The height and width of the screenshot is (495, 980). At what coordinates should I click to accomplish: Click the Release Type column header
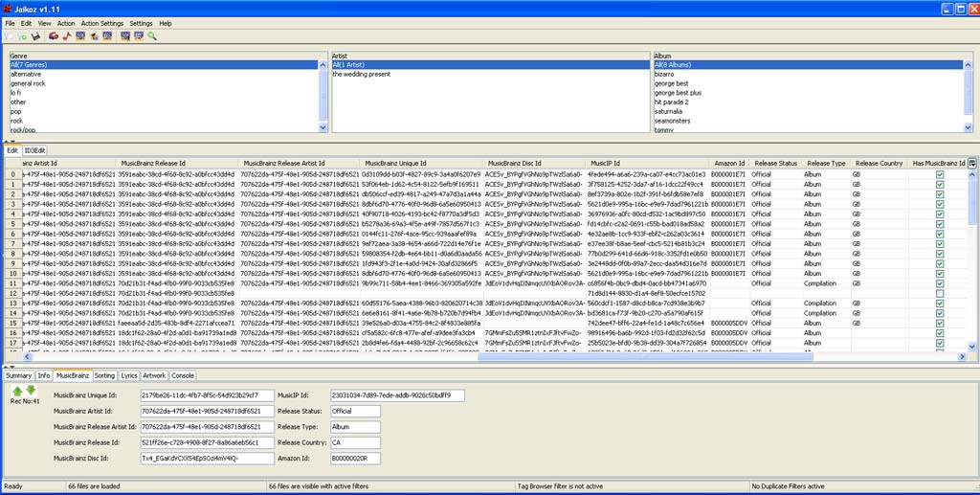pos(825,164)
